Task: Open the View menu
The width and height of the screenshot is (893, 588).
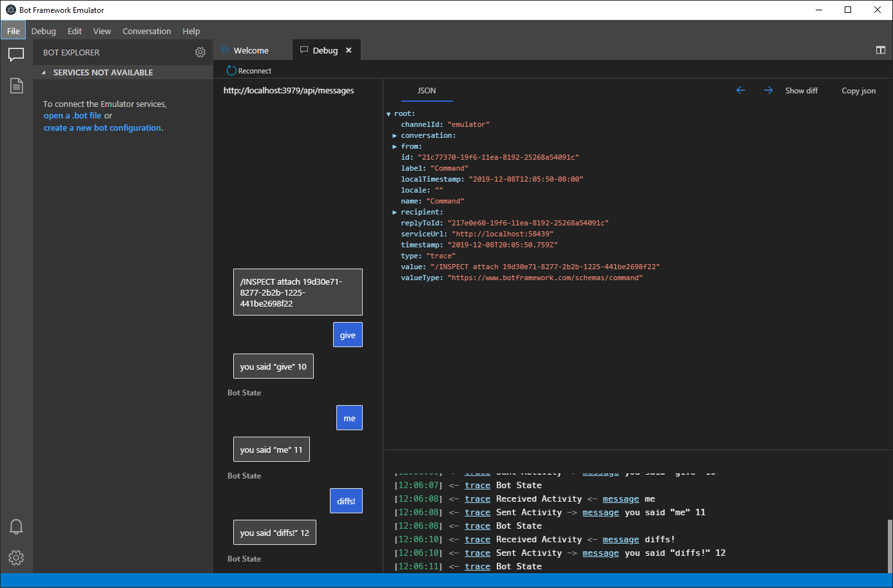Action: pos(102,31)
